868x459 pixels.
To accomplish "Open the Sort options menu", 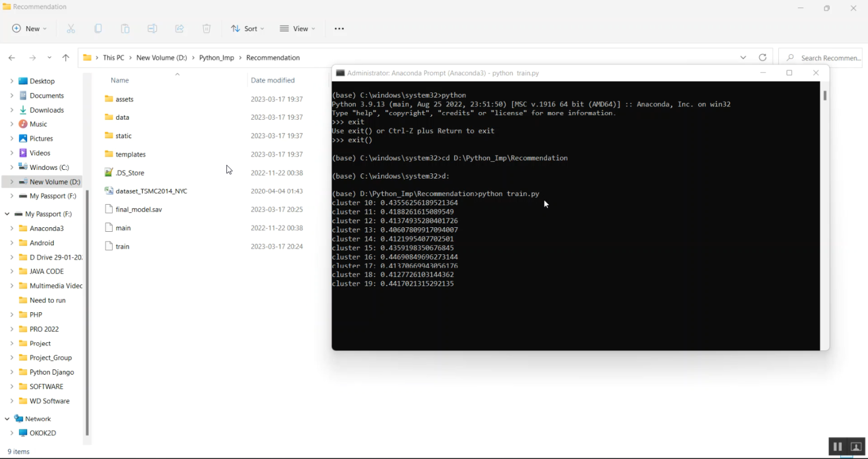I will point(247,29).
